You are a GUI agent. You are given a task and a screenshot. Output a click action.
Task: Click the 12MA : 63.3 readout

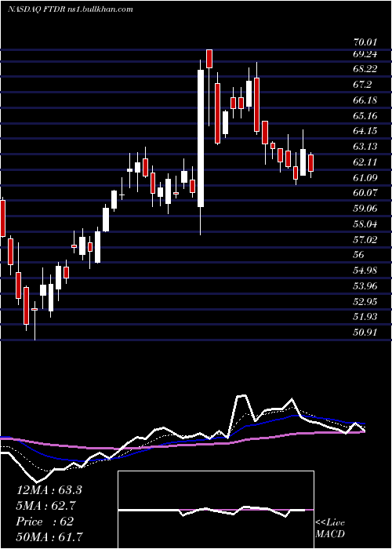(x=49, y=490)
